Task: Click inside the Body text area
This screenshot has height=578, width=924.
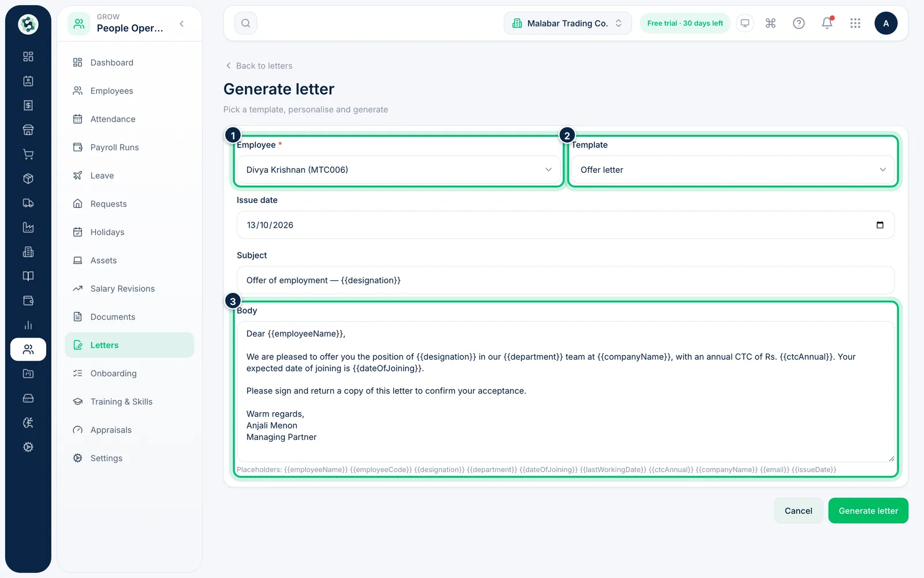Action: 565,392
